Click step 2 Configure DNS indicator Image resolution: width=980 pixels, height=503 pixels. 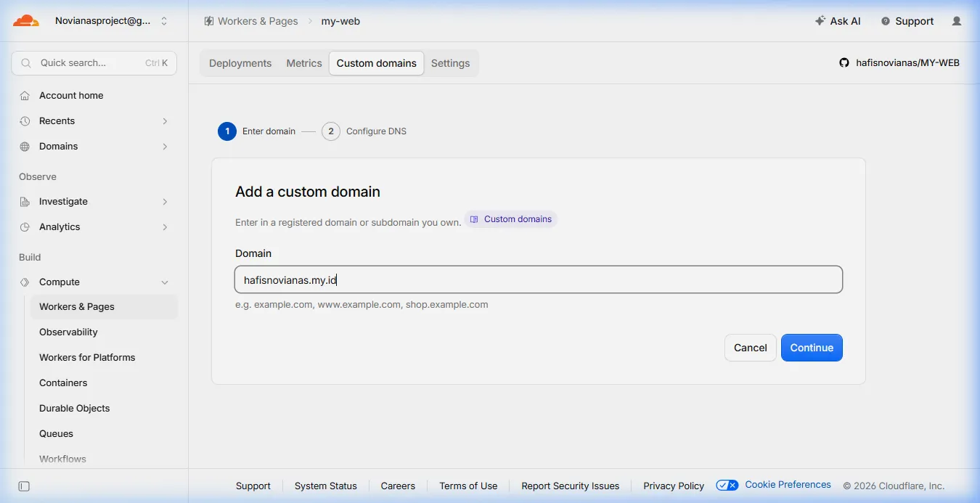[x=331, y=131]
